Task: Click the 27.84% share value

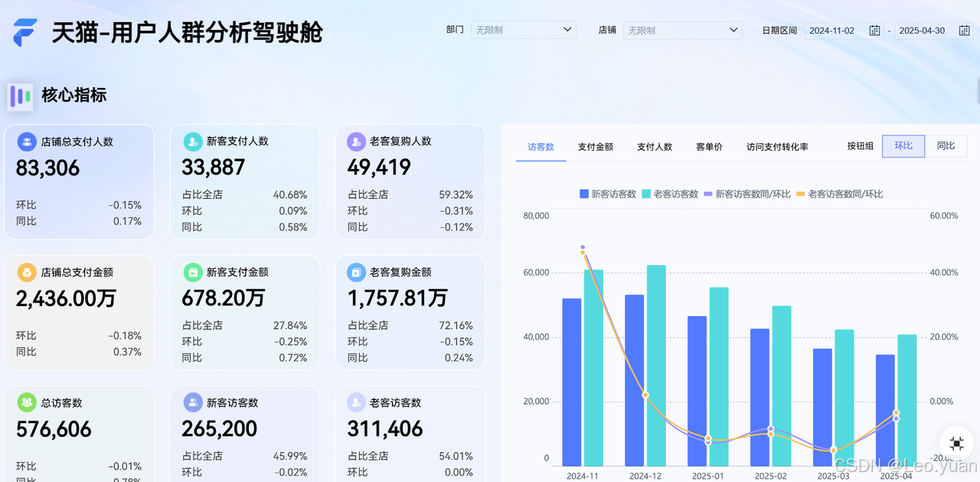Action: pos(290,326)
